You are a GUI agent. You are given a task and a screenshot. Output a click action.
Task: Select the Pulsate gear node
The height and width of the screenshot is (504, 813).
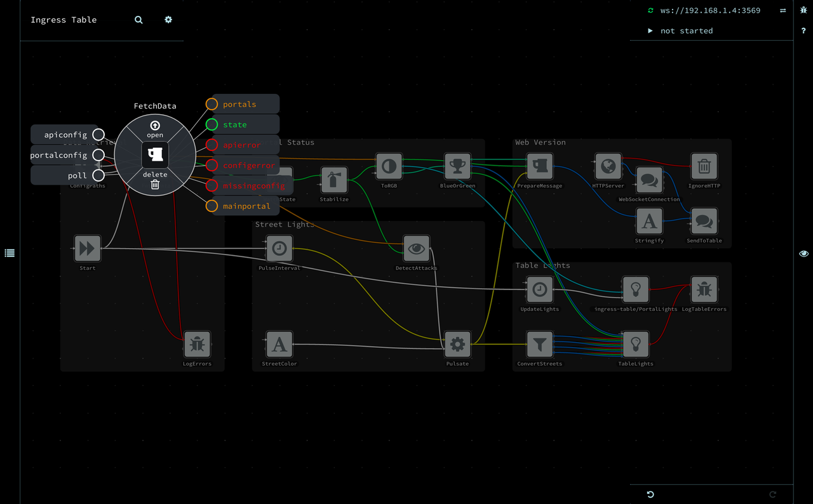pyautogui.click(x=457, y=345)
